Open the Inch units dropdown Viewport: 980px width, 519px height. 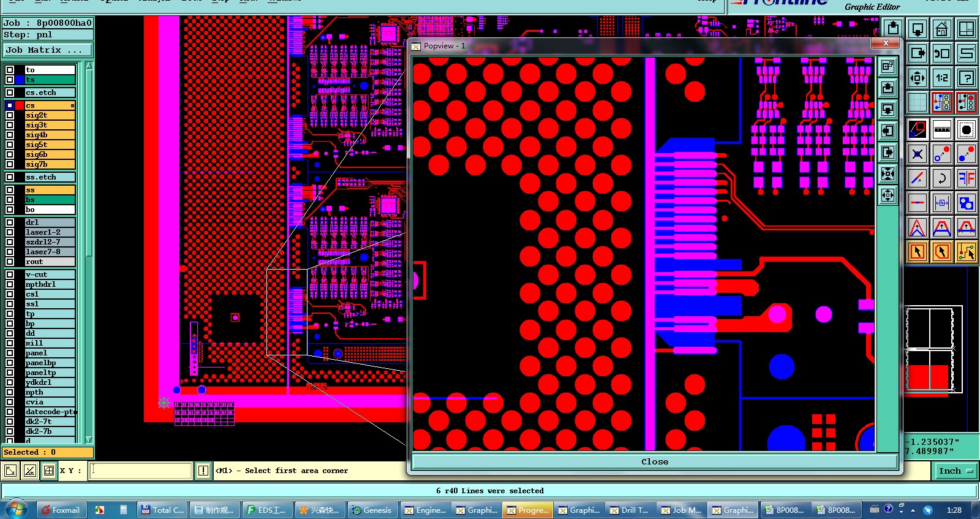point(956,471)
